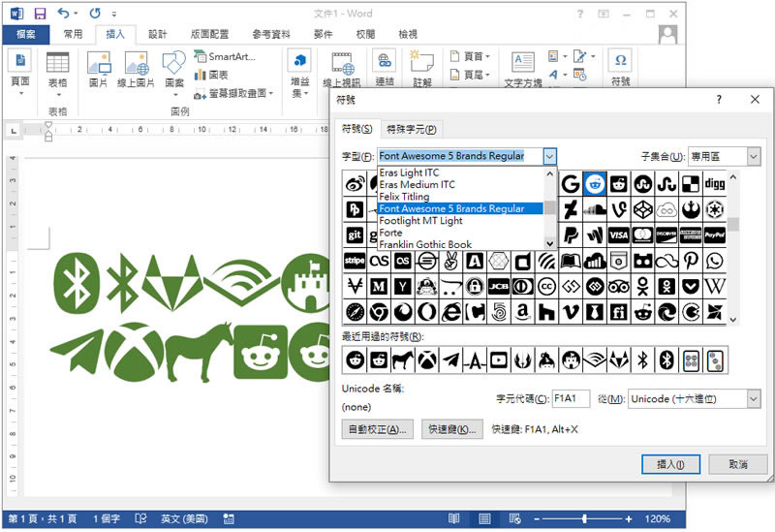Select the digg symbol in grid
Viewport: 775px width, 532px height.
(x=715, y=184)
